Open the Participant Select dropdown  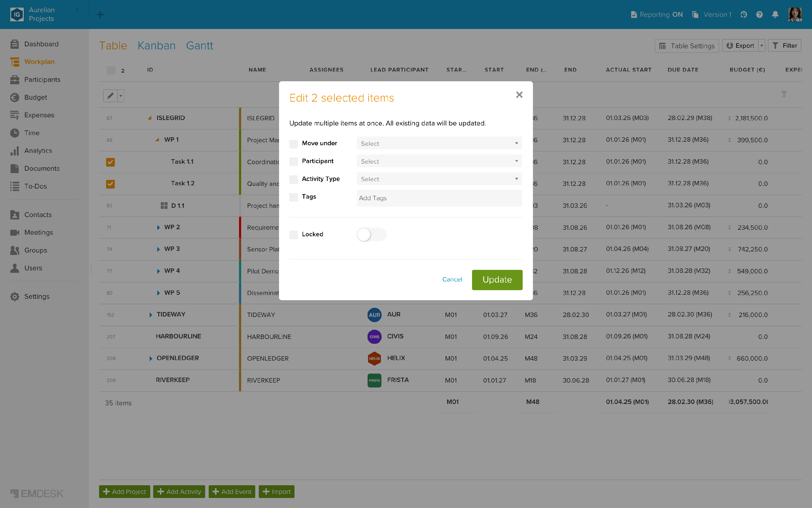(439, 161)
